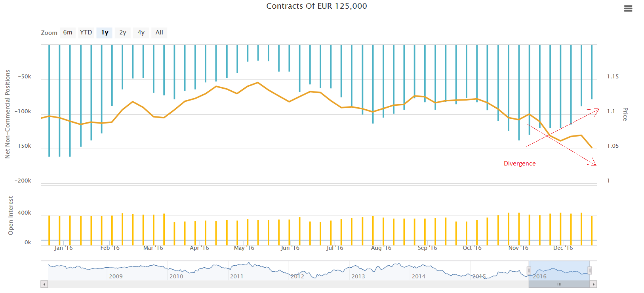The image size is (644, 293).
Task: Show All data range
Action: pyautogui.click(x=159, y=32)
